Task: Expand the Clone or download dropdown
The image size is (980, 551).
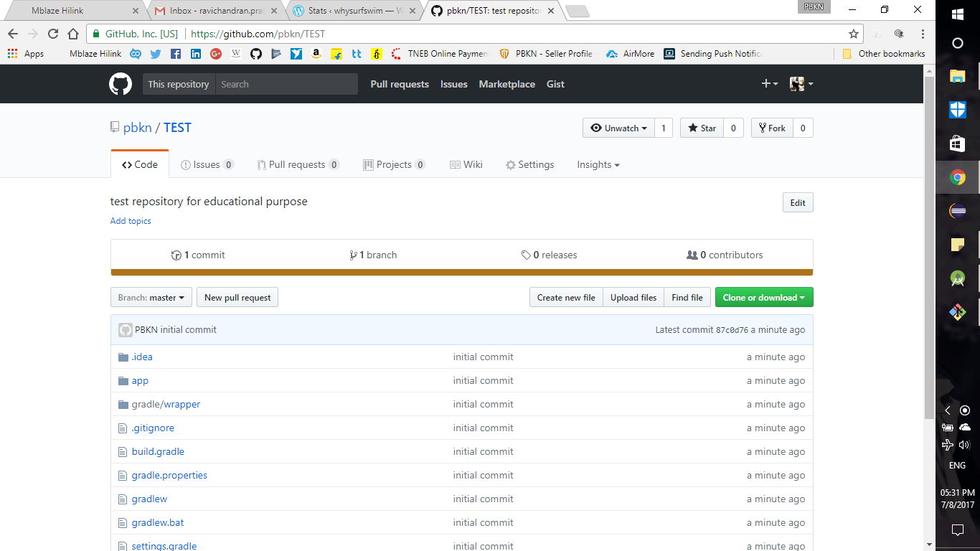Action: pos(763,298)
